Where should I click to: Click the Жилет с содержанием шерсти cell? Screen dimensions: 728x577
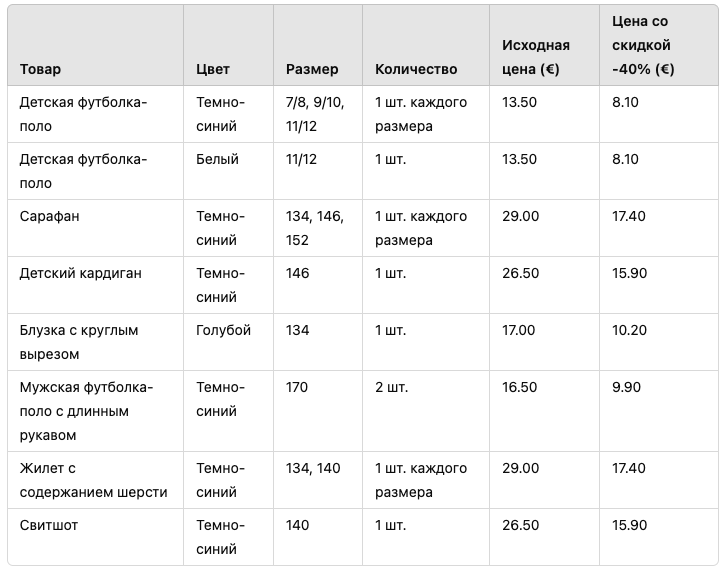click(x=93, y=480)
